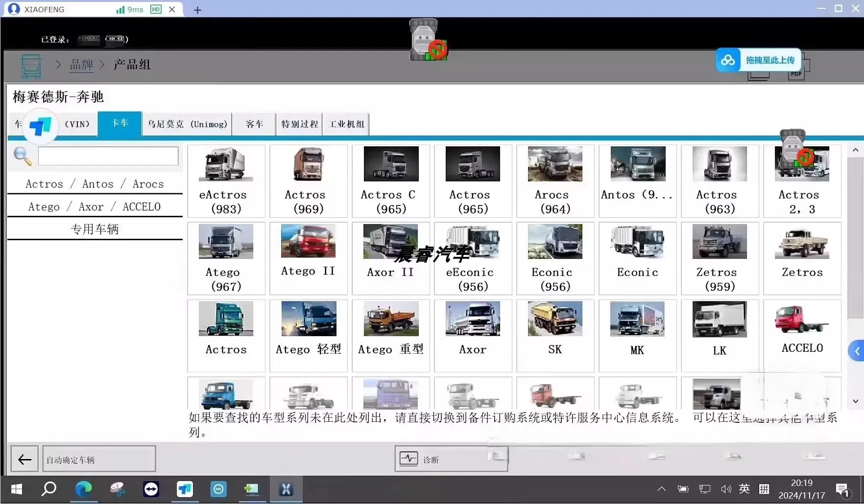
Task: Show hidden tray icons chevron
Action: 661,489
